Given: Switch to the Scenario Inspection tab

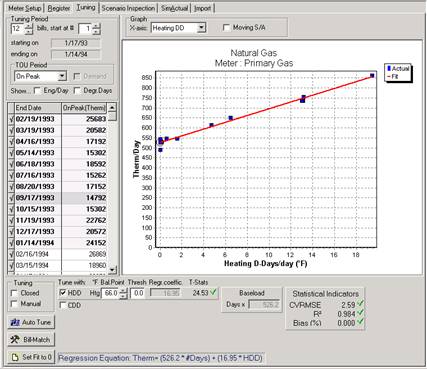Looking at the screenshot, I should tap(128, 8).
